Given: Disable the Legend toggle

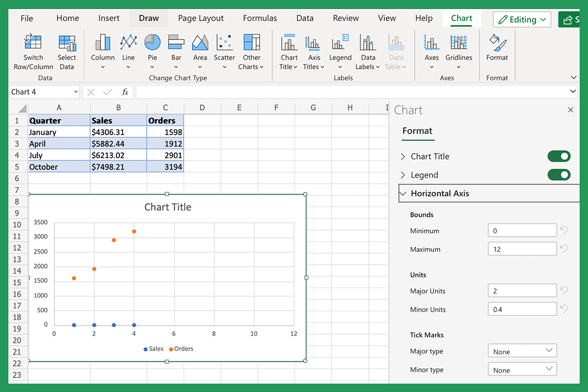Looking at the screenshot, I should coord(558,175).
